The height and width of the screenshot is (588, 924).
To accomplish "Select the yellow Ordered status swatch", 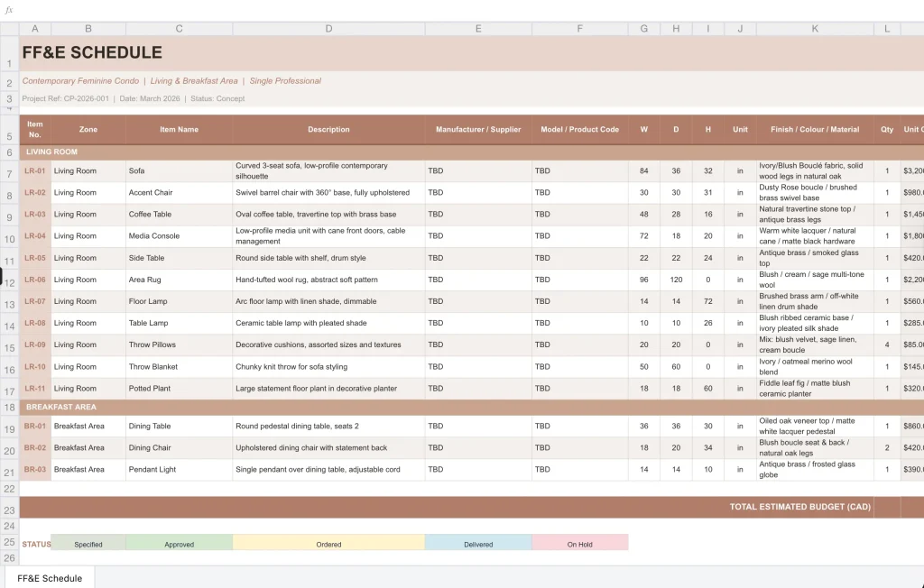I will (328, 544).
